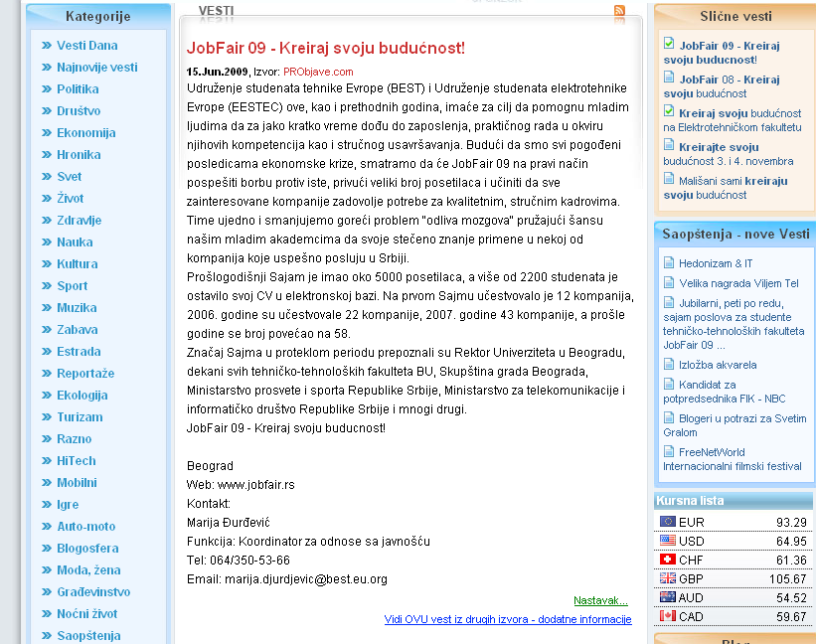The image size is (816, 644).
Task: Open the PRObjave.com source link
Action: [318, 72]
